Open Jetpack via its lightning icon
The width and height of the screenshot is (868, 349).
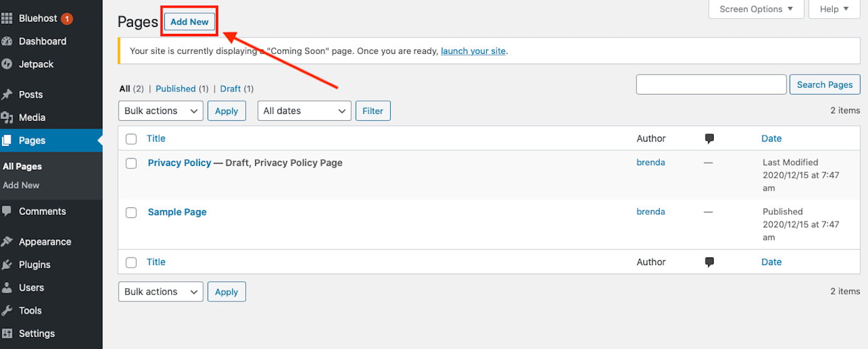(7, 64)
